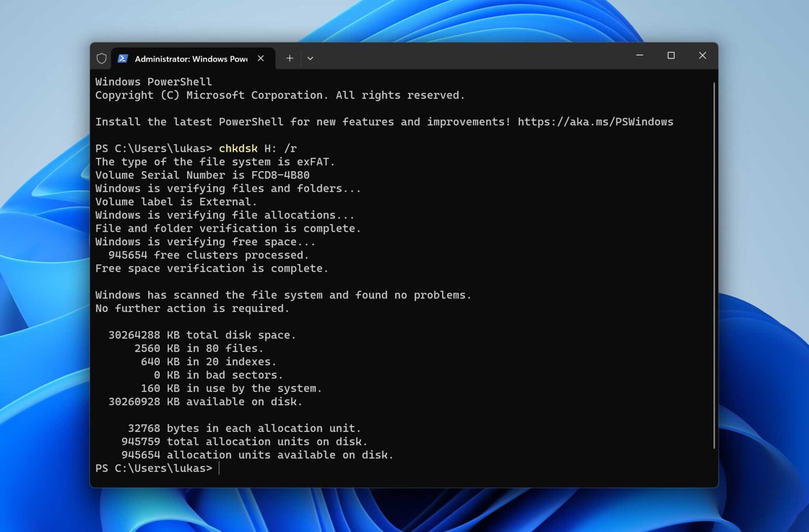Screen dimensions: 809x532
Task: Click the exFAT file system line
Action: pos(214,162)
